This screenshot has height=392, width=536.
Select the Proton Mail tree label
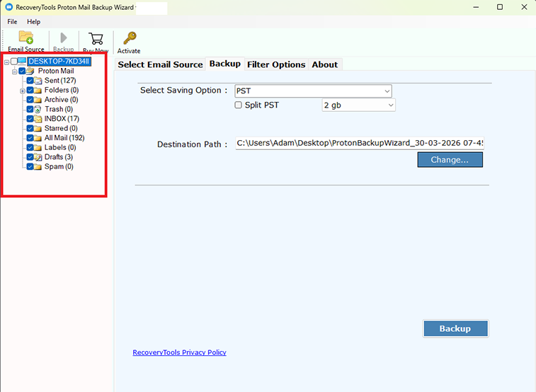(56, 71)
